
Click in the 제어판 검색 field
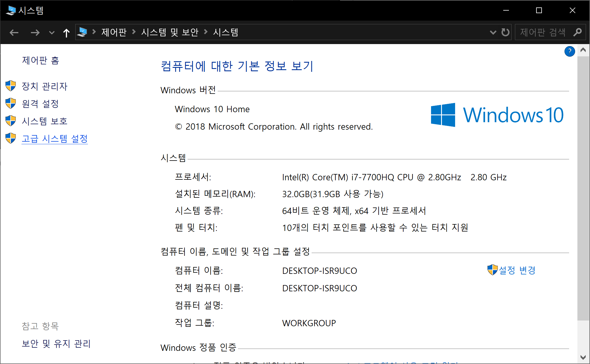tap(543, 32)
